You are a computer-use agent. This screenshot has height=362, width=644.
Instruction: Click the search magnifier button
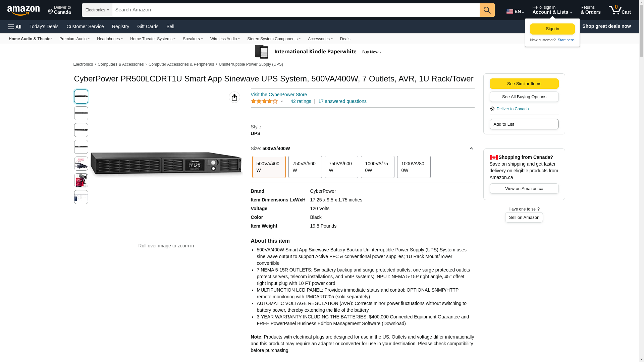487,10
